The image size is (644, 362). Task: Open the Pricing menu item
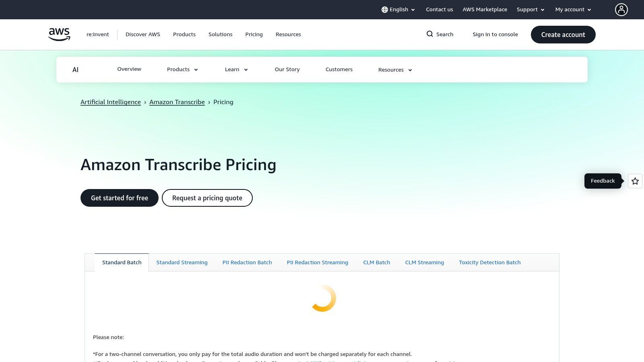pos(254,34)
